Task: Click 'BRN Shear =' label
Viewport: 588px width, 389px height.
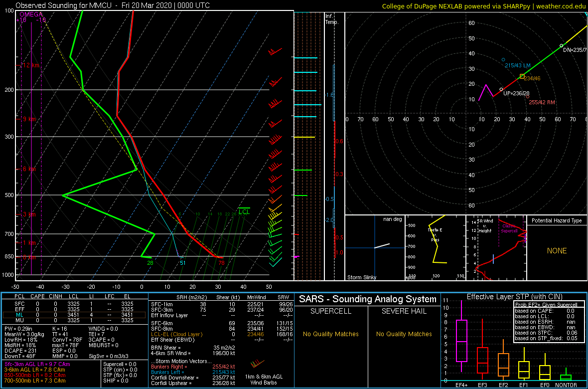Action: click(x=166, y=347)
